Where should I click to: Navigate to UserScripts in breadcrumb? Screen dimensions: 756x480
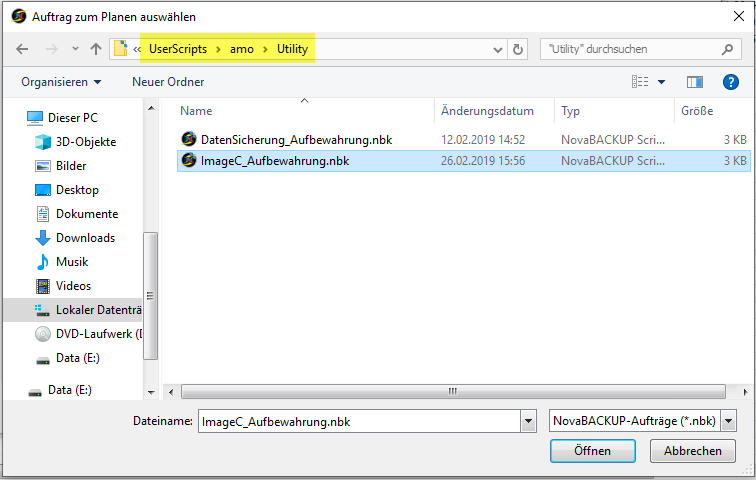coord(178,49)
